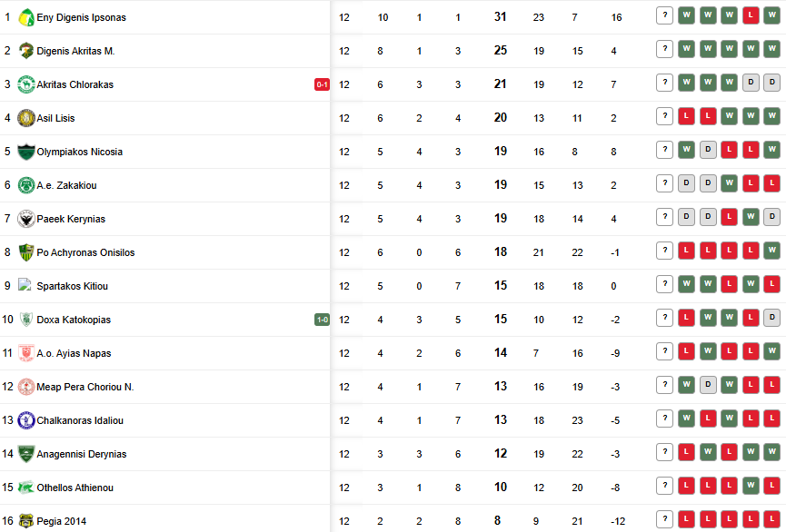
Task: Click the Asil Lisis club logo
Action: pos(26,118)
